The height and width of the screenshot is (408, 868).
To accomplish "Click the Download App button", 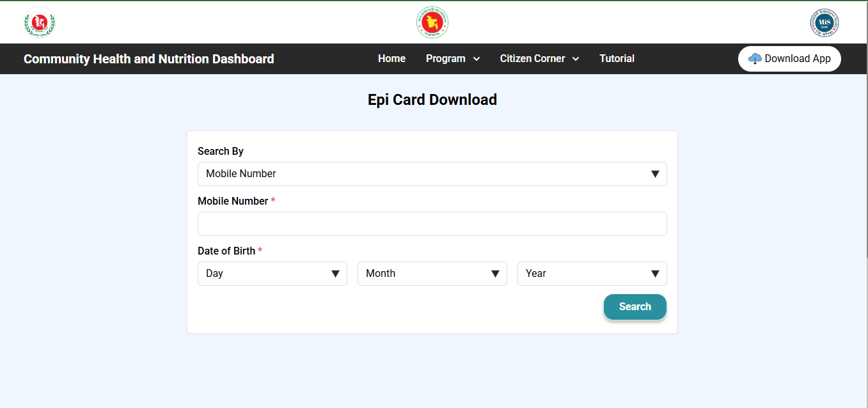I will click(x=789, y=58).
